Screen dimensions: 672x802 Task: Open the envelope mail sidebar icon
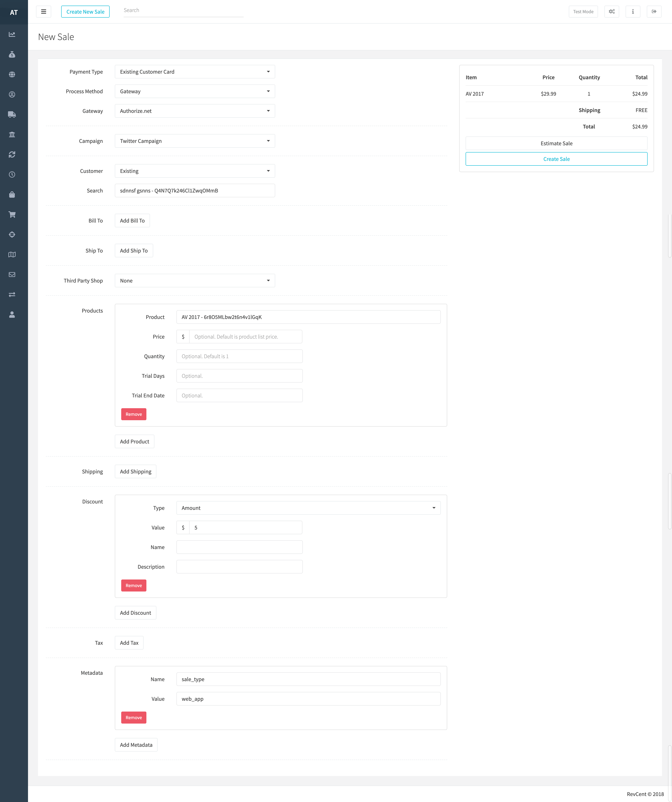[x=12, y=275]
